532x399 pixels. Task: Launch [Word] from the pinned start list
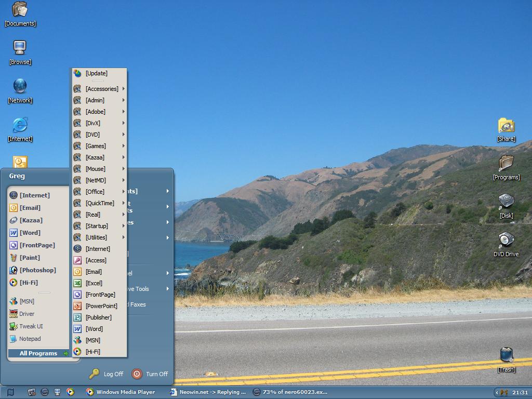pos(38,233)
